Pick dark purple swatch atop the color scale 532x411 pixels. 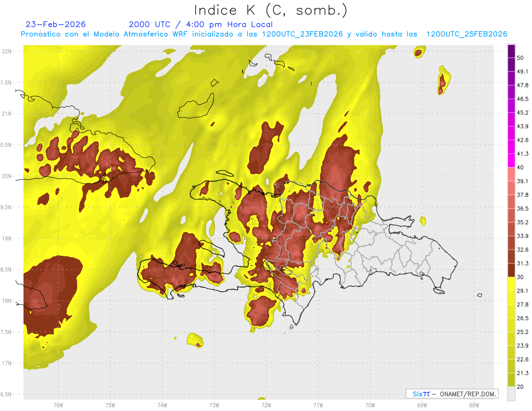(511, 52)
